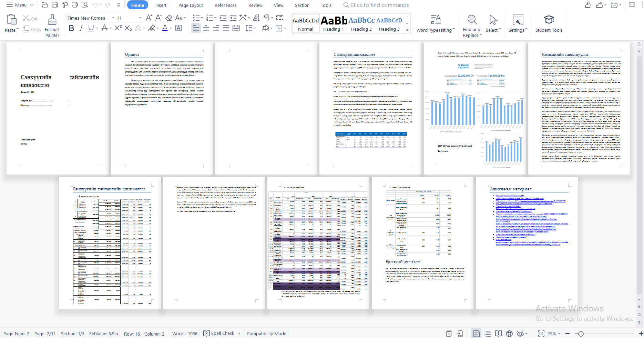The height and width of the screenshot is (338, 644).
Task: Enable Center paragraph alignment
Action: [x=206, y=28]
